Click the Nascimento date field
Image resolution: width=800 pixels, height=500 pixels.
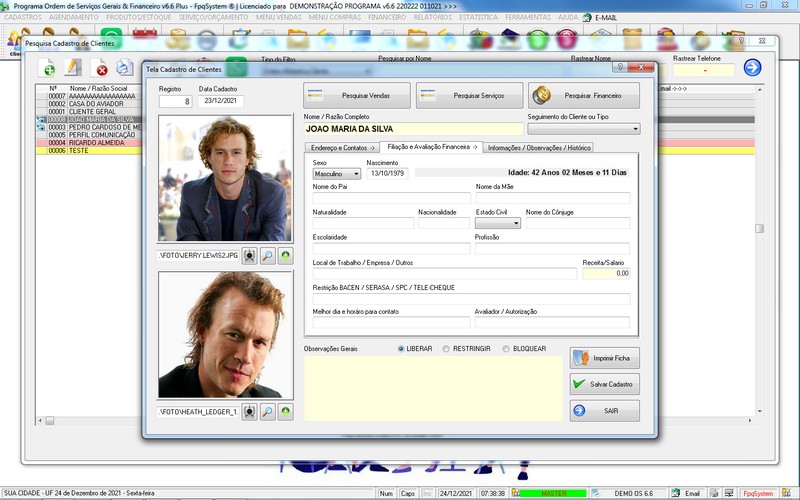pos(387,173)
